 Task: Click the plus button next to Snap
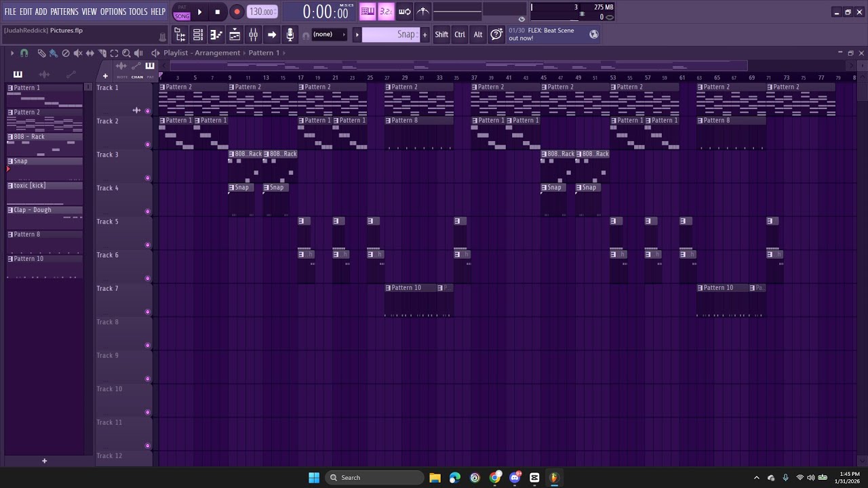(425, 35)
